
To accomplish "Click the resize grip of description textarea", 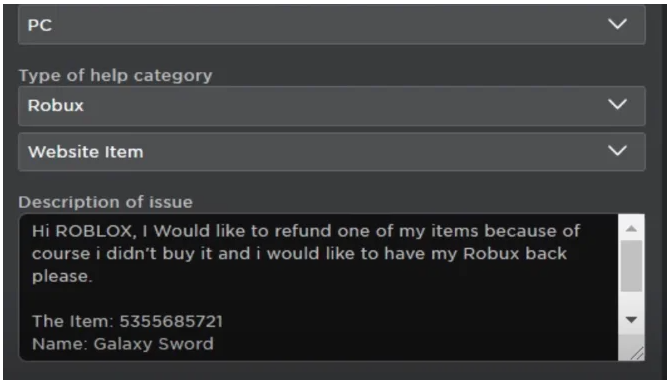I will pyautogui.click(x=637, y=354).
